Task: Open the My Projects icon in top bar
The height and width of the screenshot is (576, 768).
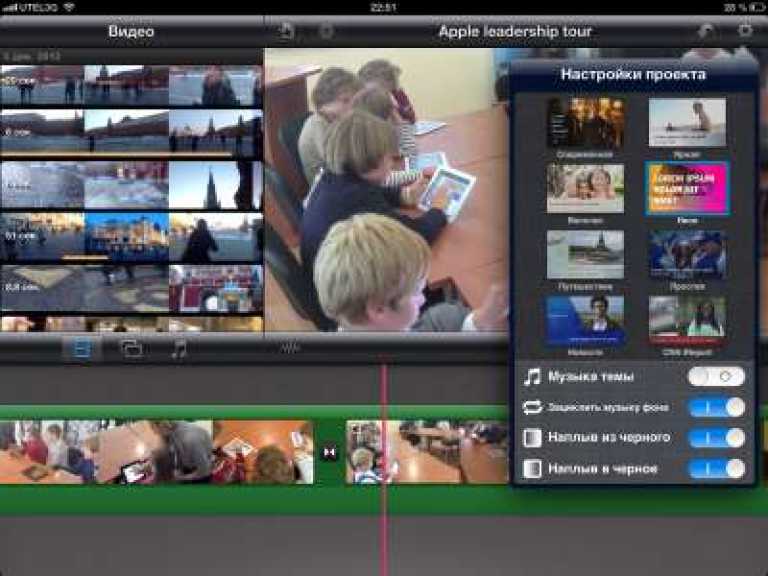Action: click(286, 31)
